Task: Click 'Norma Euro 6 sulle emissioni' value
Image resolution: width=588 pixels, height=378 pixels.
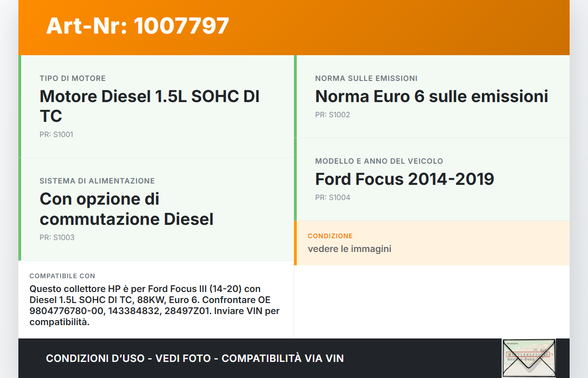Action: (x=432, y=96)
